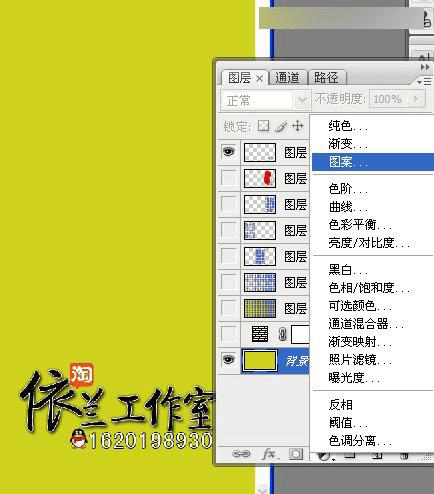434x494 pixels.
Task: Click the chain link beside the pattern fill mask
Action: (282, 334)
